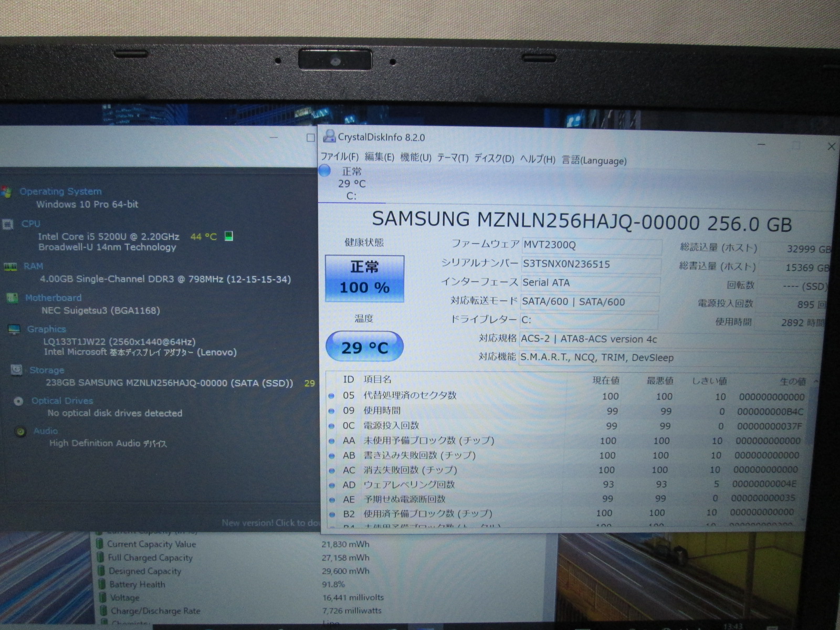Click the CrystalDiskInfo title bar icon
840x630 pixels.
[329, 136]
